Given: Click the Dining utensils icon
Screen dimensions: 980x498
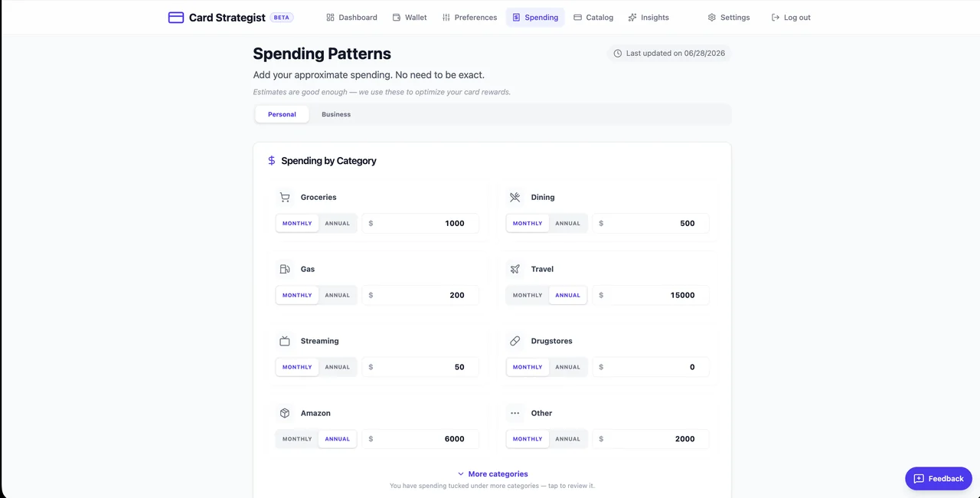Looking at the screenshot, I should click(515, 198).
